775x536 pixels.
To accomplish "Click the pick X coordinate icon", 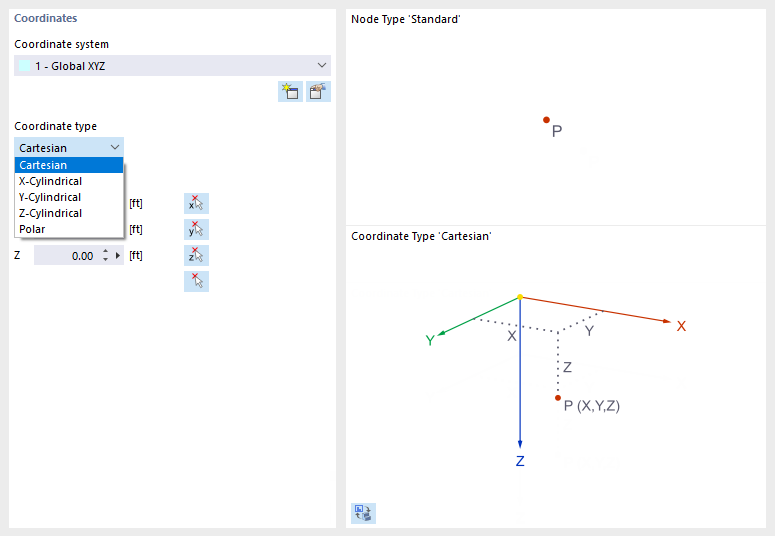I will pos(196,204).
